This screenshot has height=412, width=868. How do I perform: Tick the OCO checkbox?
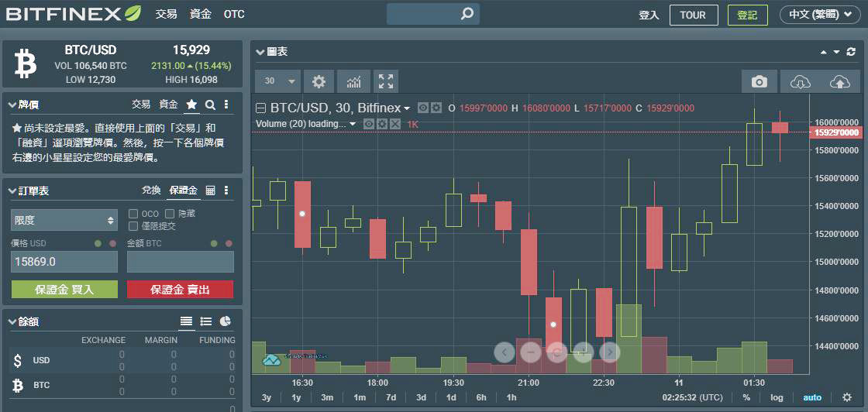tap(133, 214)
